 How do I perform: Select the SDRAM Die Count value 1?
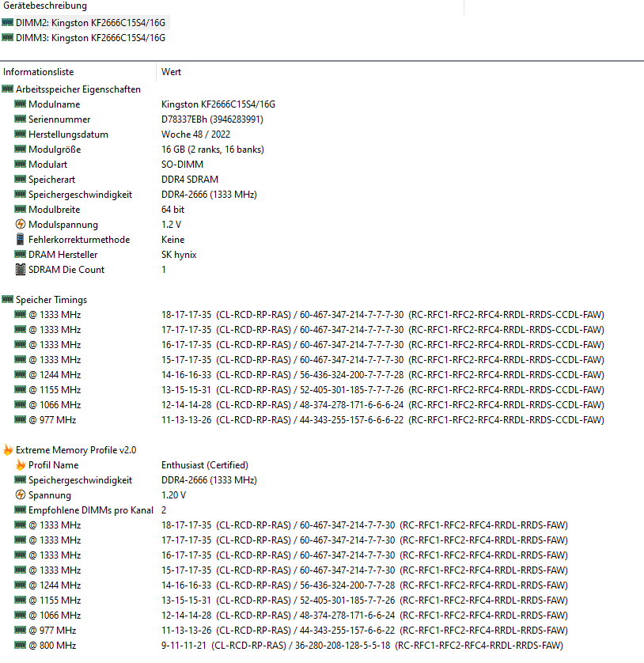164,270
